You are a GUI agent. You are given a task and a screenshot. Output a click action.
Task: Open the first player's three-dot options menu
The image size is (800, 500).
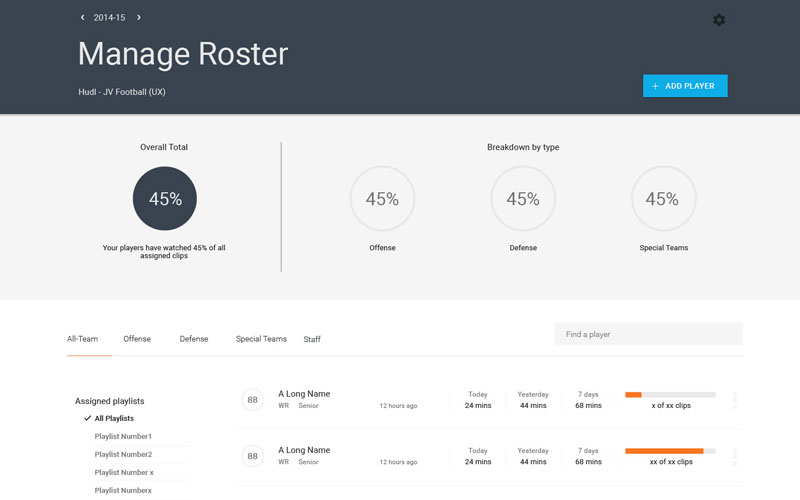pyautogui.click(x=735, y=400)
